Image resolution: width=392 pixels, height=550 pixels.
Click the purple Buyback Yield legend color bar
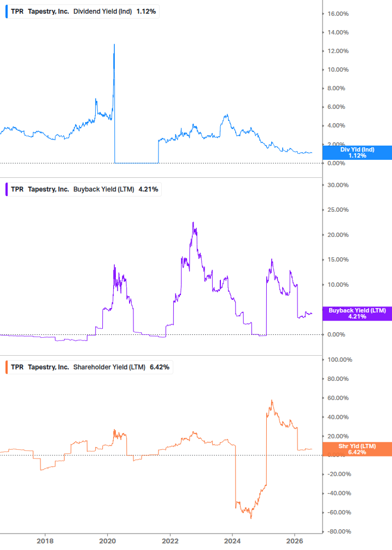pyautogui.click(x=7, y=189)
